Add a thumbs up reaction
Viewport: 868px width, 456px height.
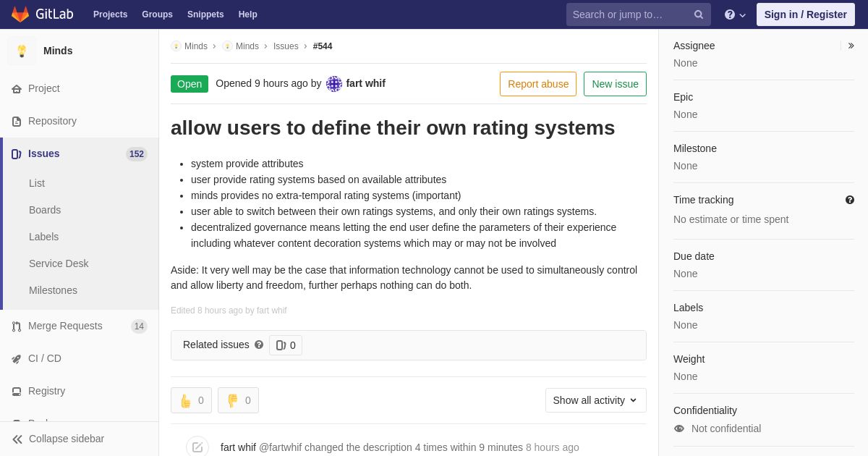point(191,400)
